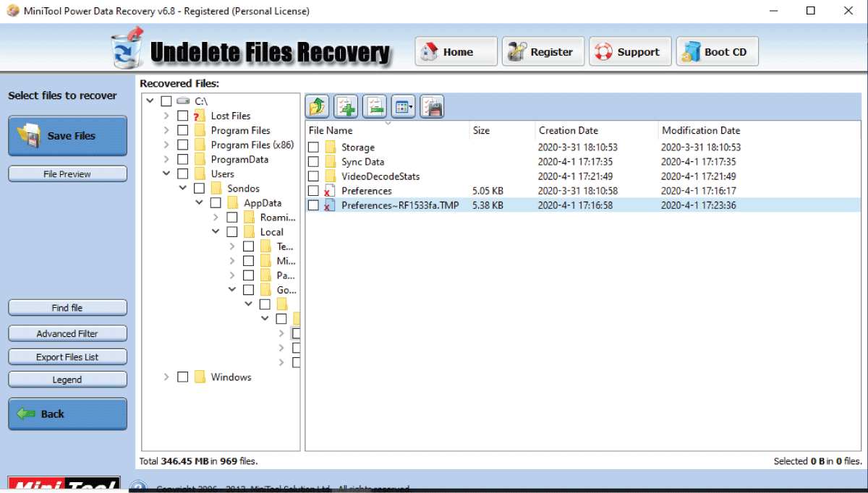The width and height of the screenshot is (868, 493).
Task: Click the Lost Files question-mark folder icon
Action: click(x=200, y=116)
